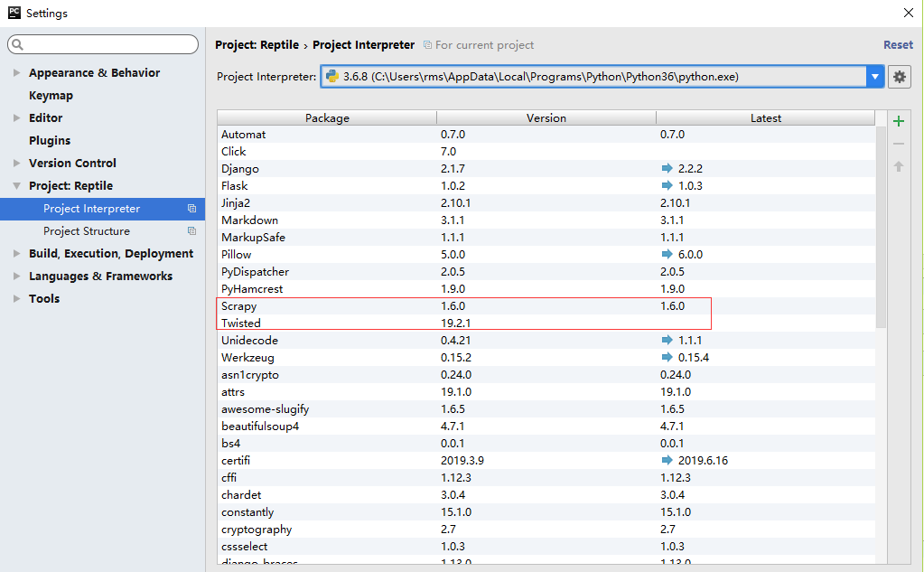Click the upgrade package arrow icon
This screenshot has height=572, width=924.
(x=899, y=166)
